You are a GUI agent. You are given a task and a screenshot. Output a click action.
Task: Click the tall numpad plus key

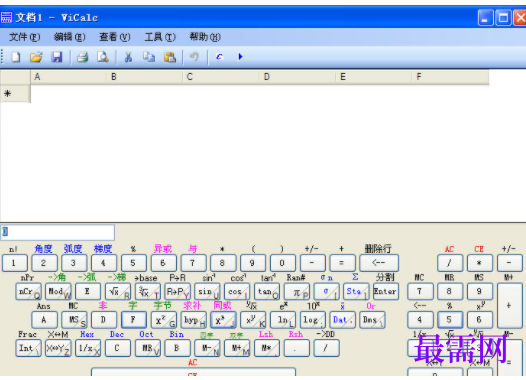510,306
